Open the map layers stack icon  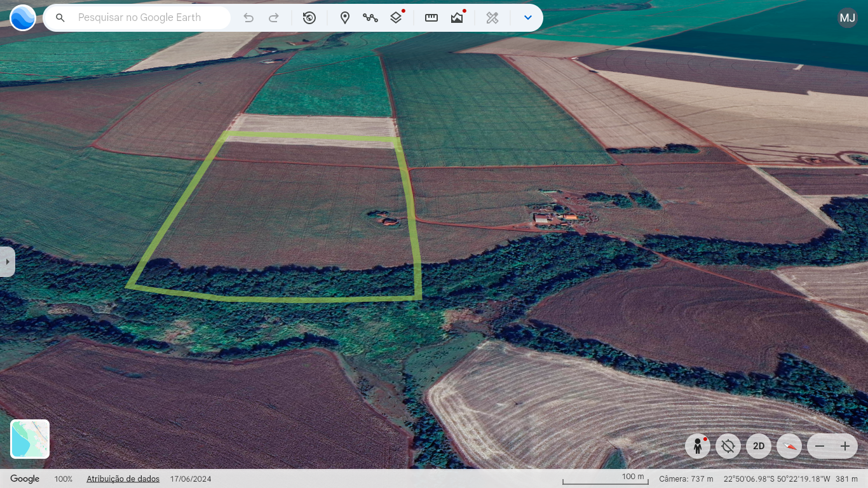[396, 18]
